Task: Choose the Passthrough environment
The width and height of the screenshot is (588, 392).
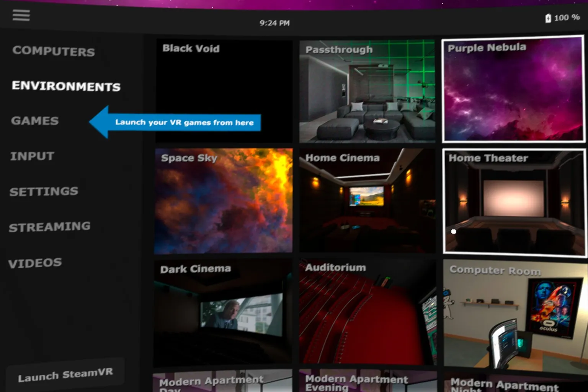Action: click(367, 92)
